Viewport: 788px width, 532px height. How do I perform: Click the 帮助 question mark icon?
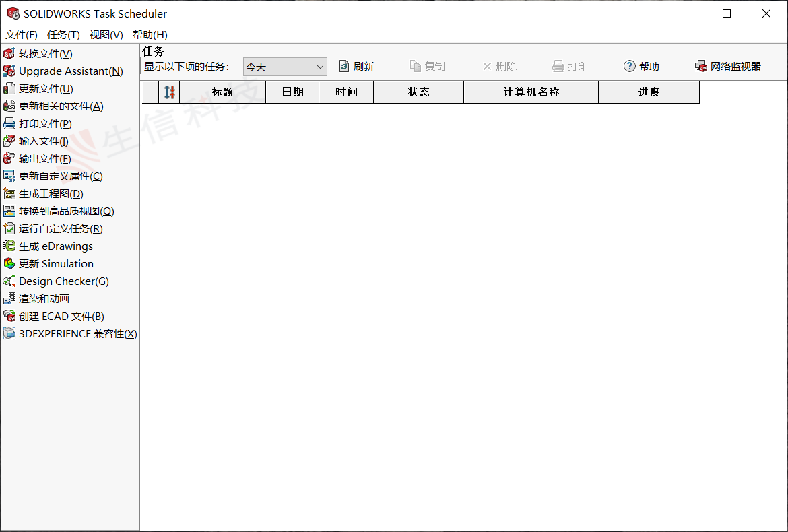pyautogui.click(x=629, y=66)
